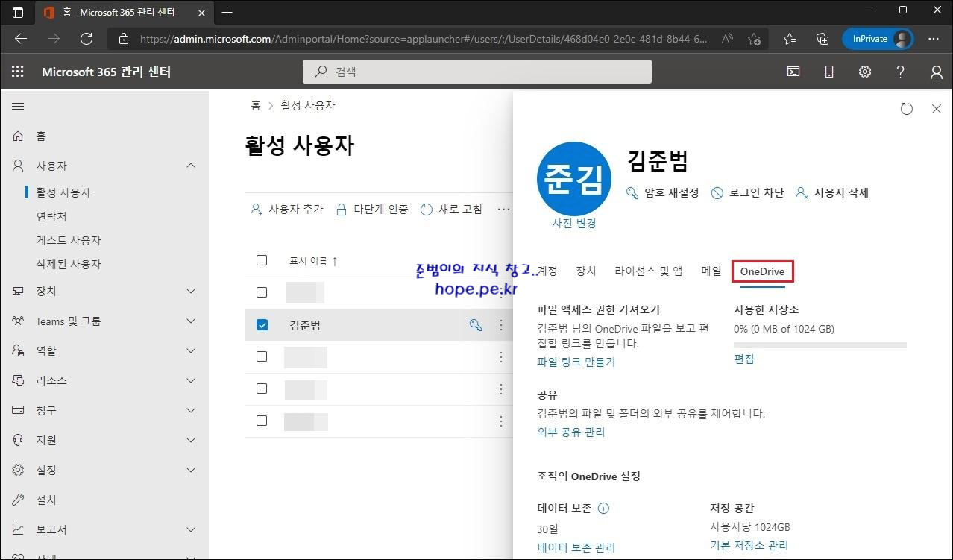Image resolution: width=953 pixels, height=560 pixels.
Task: Click 사진 변경 link
Action: [x=573, y=223]
